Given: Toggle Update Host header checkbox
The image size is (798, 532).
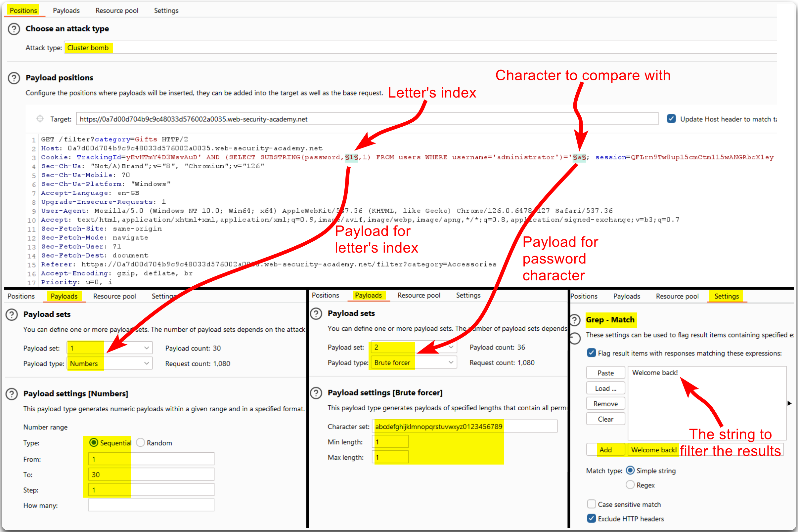Looking at the screenshot, I should tap(671, 119).
